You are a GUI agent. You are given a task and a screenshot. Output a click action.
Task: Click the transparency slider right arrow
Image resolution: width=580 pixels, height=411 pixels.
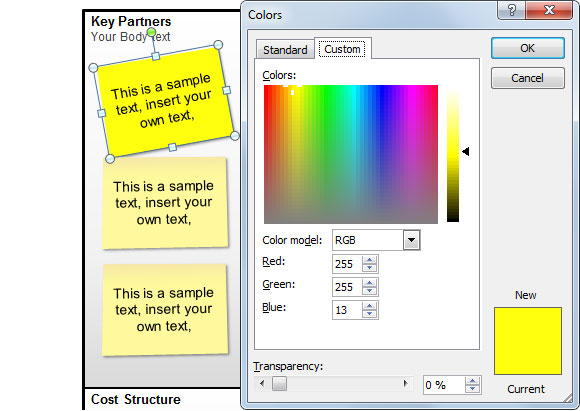[x=406, y=383]
